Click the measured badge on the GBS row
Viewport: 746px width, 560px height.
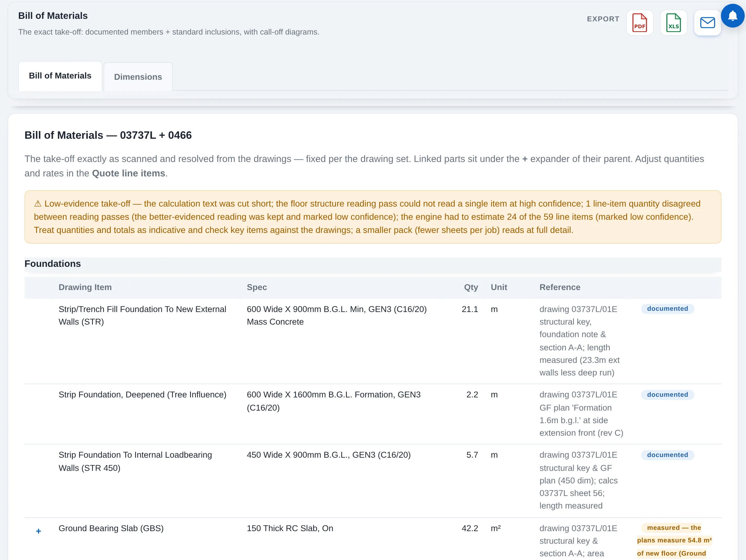tap(674, 541)
